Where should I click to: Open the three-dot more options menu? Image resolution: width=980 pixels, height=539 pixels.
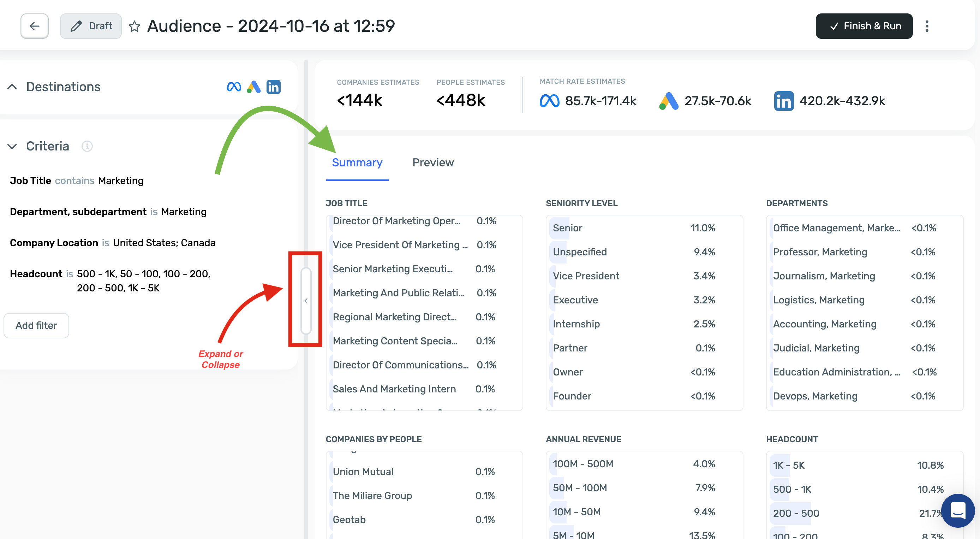(927, 26)
